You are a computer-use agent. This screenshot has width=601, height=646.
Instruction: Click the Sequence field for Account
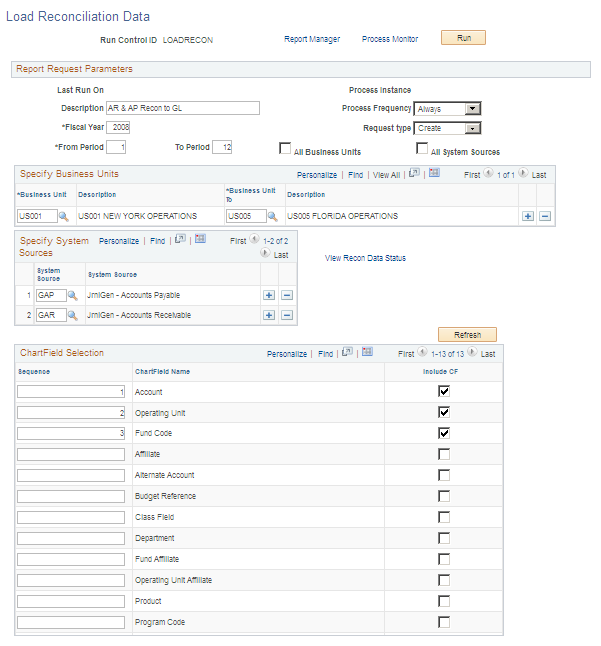pyautogui.click(x=71, y=392)
